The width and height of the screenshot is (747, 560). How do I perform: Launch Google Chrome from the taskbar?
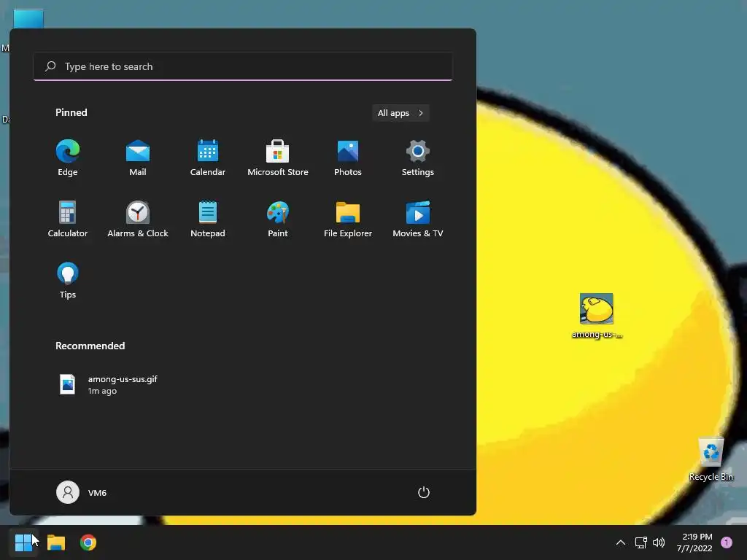coord(88,542)
